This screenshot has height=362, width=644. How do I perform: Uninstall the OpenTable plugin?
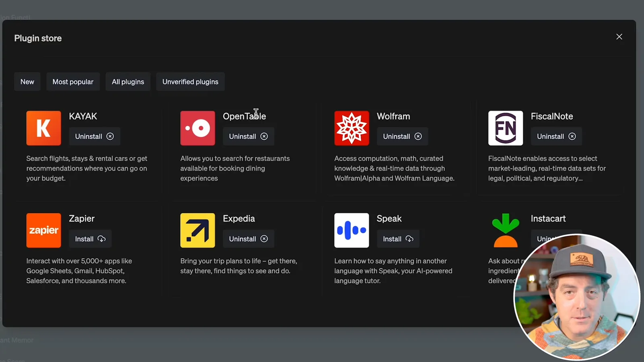coord(248,136)
